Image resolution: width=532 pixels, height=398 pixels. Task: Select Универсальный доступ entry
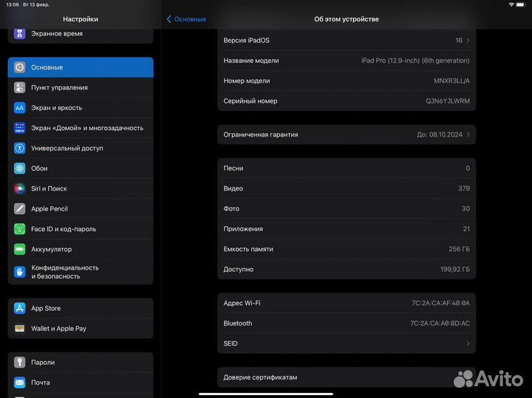tap(81, 148)
